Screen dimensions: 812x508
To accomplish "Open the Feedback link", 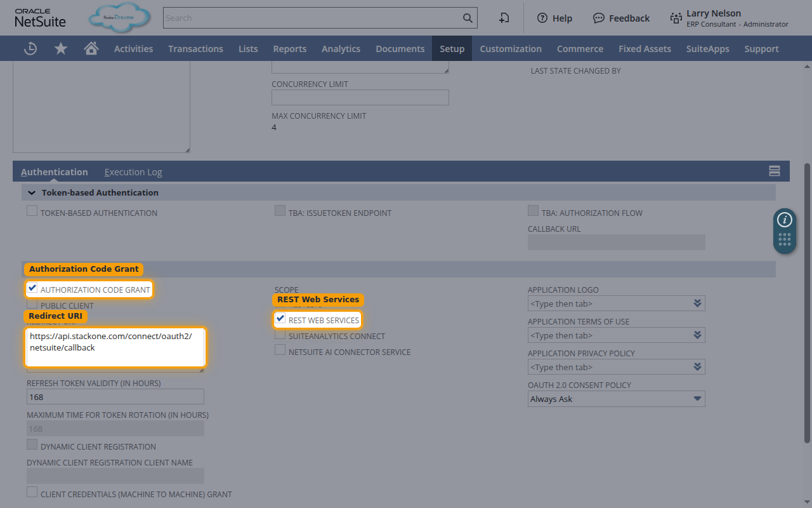I will [621, 18].
